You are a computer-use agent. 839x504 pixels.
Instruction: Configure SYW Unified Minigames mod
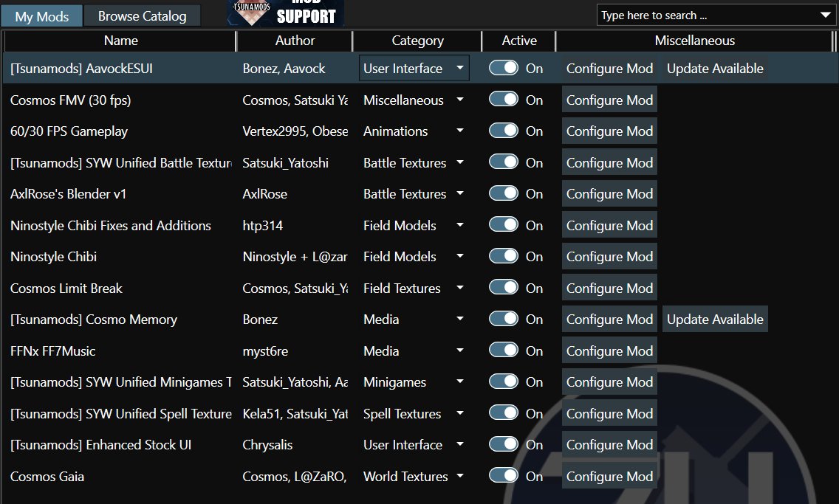pos(609,382)
